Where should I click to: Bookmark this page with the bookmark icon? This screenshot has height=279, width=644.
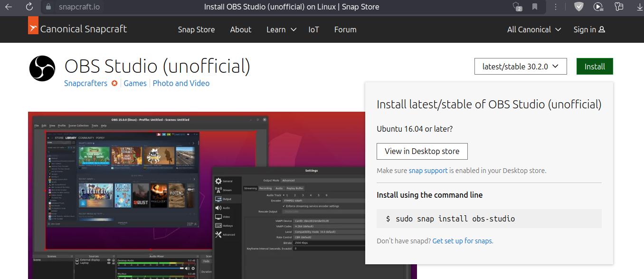(535, 7)
